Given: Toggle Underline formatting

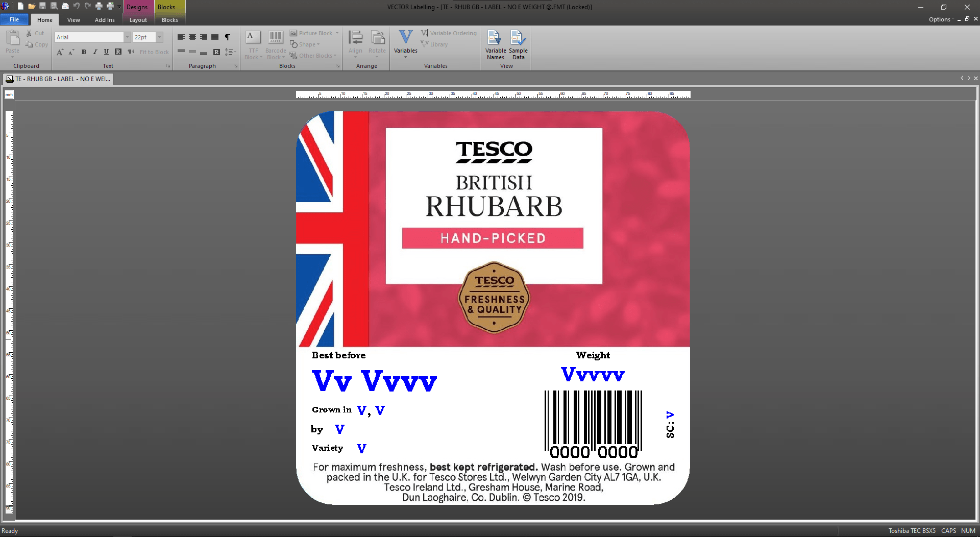Looking at the screenshot, I should click(x=106, y=52).
